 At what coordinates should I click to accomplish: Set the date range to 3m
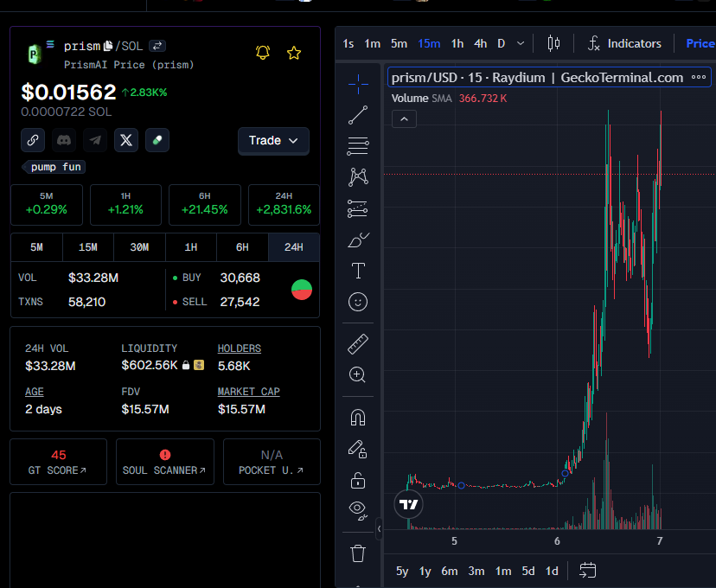point(476,571)
